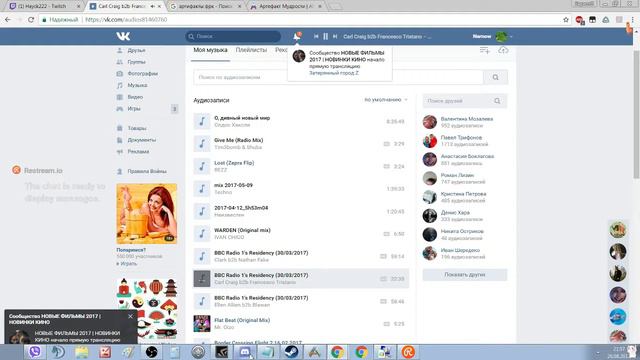
Task: Pause the playing track in header
Action: click(x=325, y=36)
